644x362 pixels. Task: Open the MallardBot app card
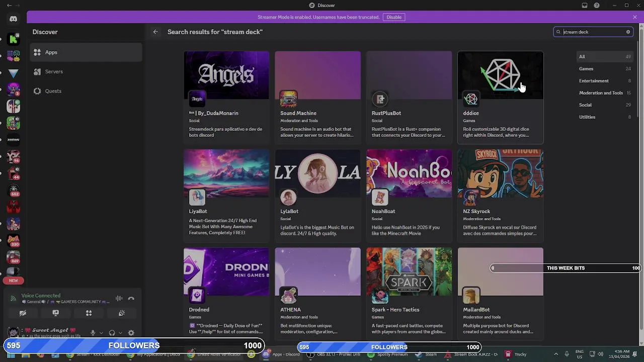[501, 294]
